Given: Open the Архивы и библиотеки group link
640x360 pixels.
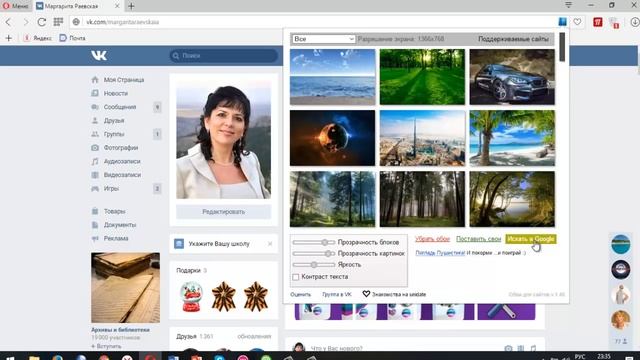Looking at the screenshot, I should [120, 330].
